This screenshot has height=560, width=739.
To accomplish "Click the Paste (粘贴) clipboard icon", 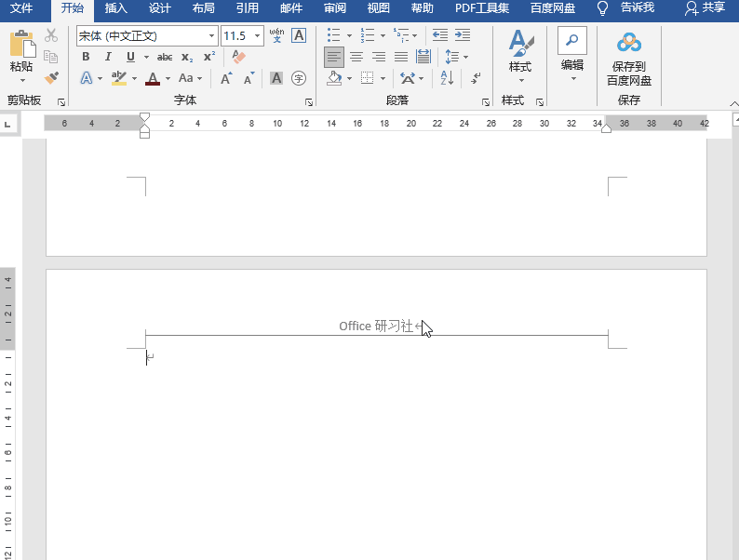I will (x=22, y=44).
